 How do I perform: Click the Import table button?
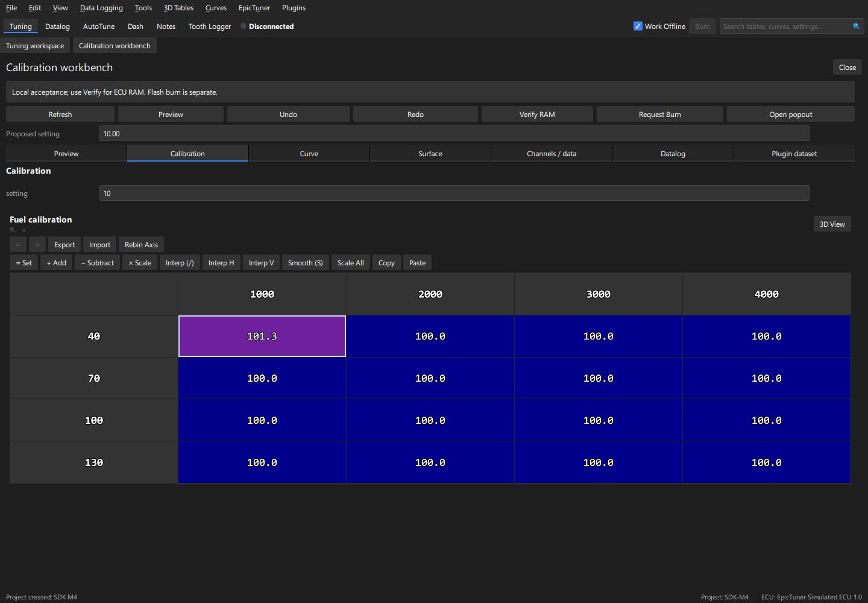[100, 245]
